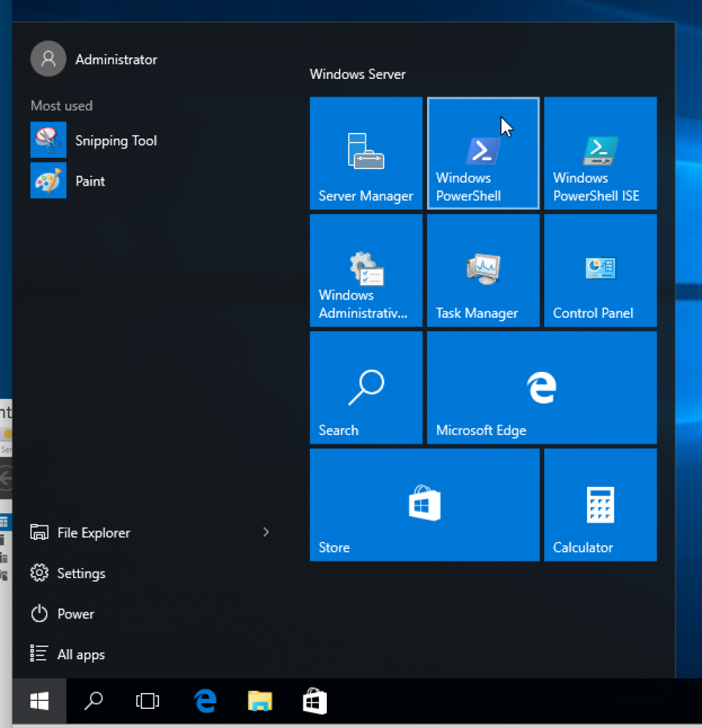Launch Calculator
Image resolution: width=702 pixels, height=728 pixels.
(600, 505)
